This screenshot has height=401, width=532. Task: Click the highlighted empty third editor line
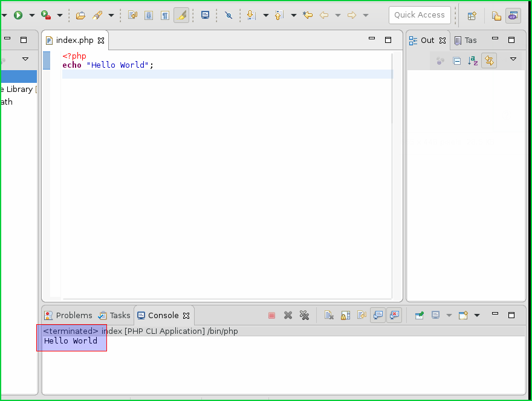(x=227, y=74)
